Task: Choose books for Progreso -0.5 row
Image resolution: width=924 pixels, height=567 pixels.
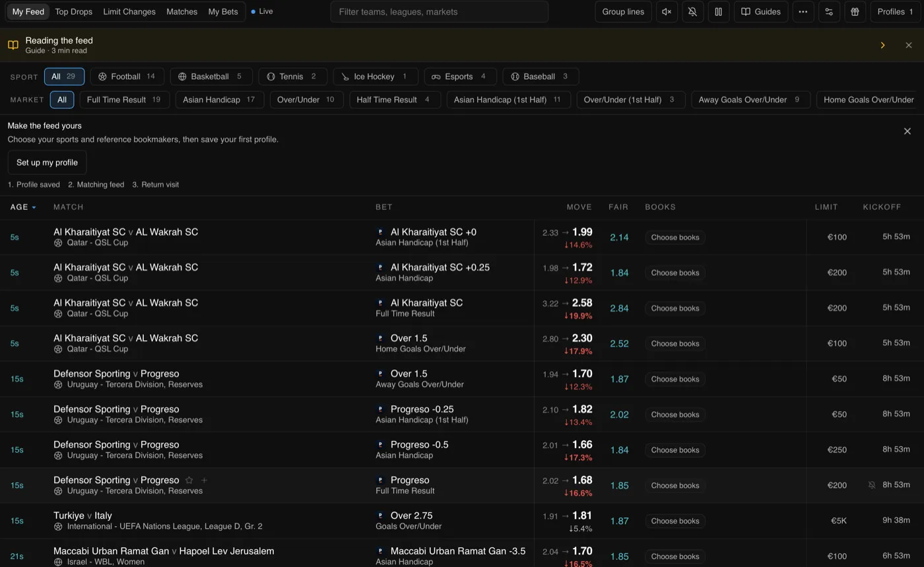Action: click(x=675, y=450)
